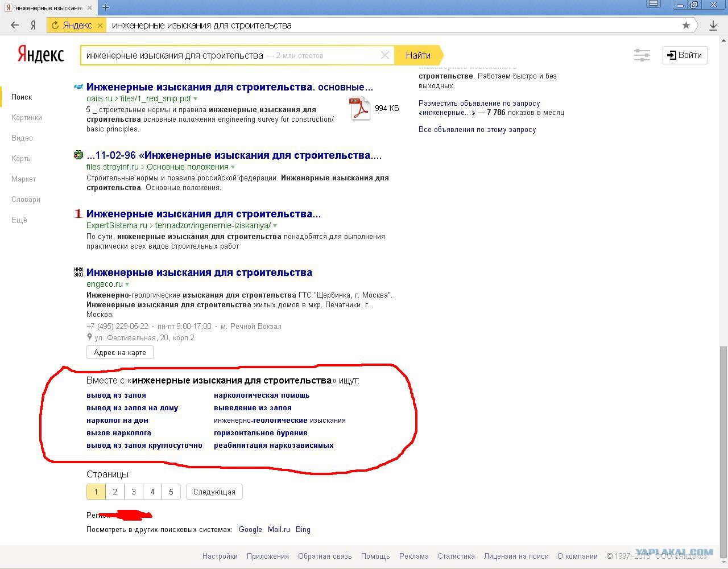Close the current browser tab
Image resolution: width=728 pixels, height=569 pixels.
(x=89, y=8)
